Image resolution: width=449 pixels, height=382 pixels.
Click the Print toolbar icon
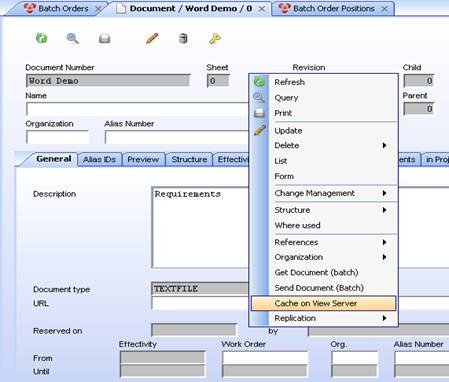click(x=104, y=39)
